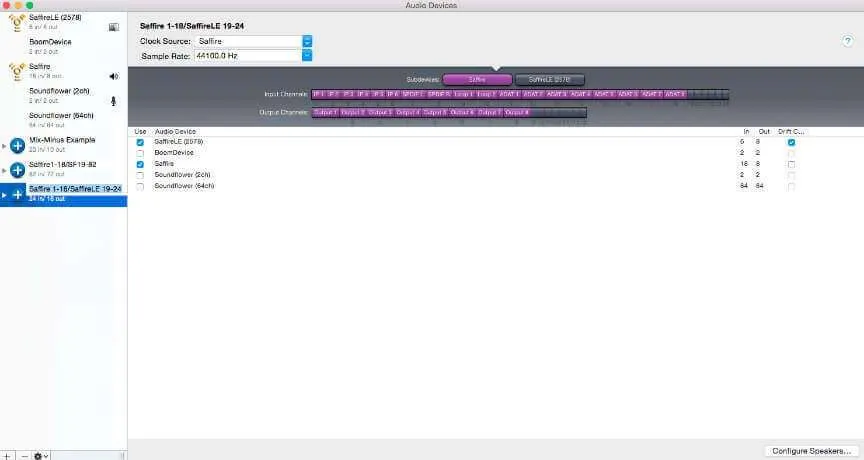Viewport: 864px width, 460px height.
Task: Click the FireWire icon beside Saffire in sidebar
Action: click(17, 71)
